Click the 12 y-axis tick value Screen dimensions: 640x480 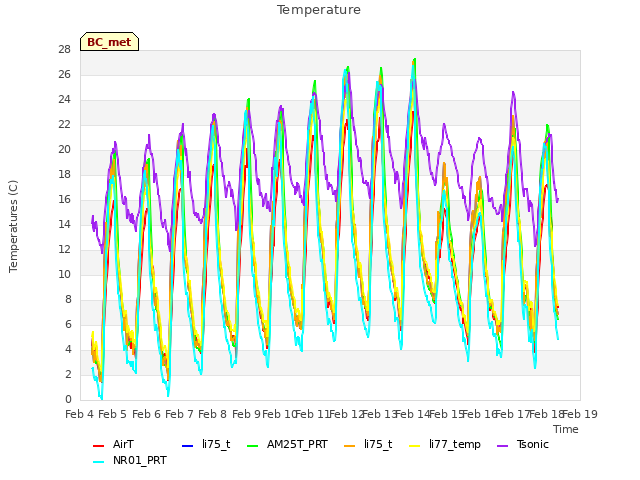(64, 249)
